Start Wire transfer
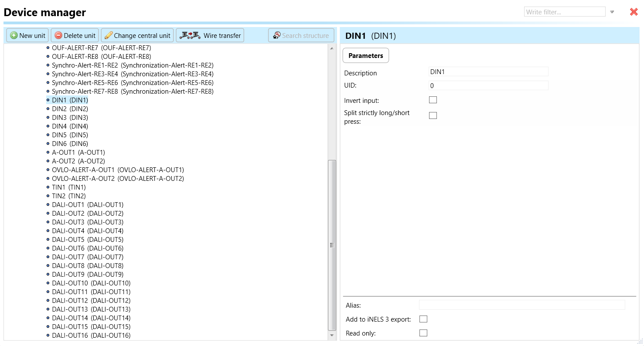The width and height of the screenshot is (644, 346). (x=210, y=36)
